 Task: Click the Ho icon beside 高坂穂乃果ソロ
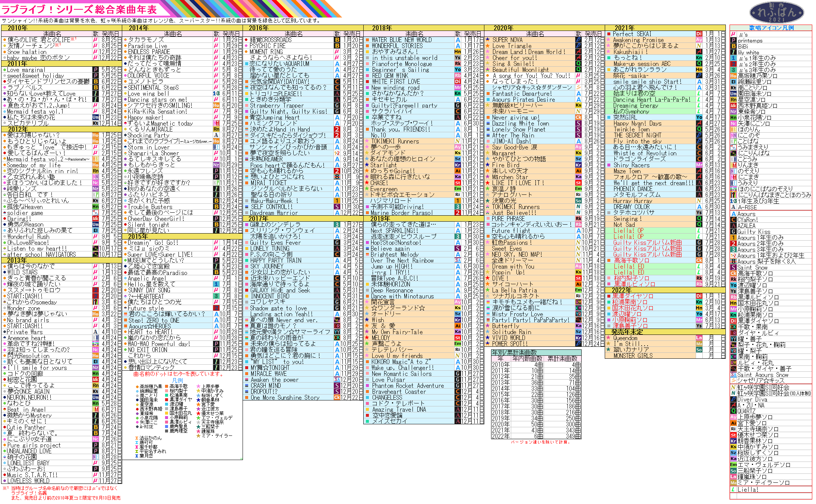(733, 76)
